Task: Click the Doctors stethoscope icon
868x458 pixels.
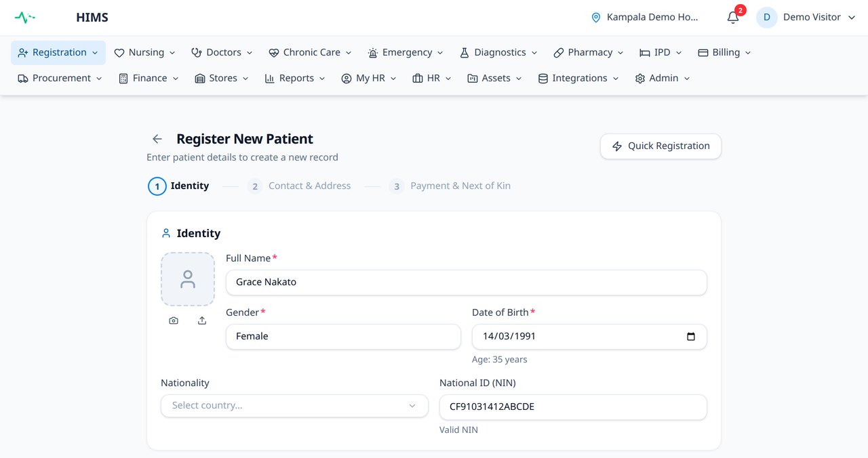Action: (197, 53)
